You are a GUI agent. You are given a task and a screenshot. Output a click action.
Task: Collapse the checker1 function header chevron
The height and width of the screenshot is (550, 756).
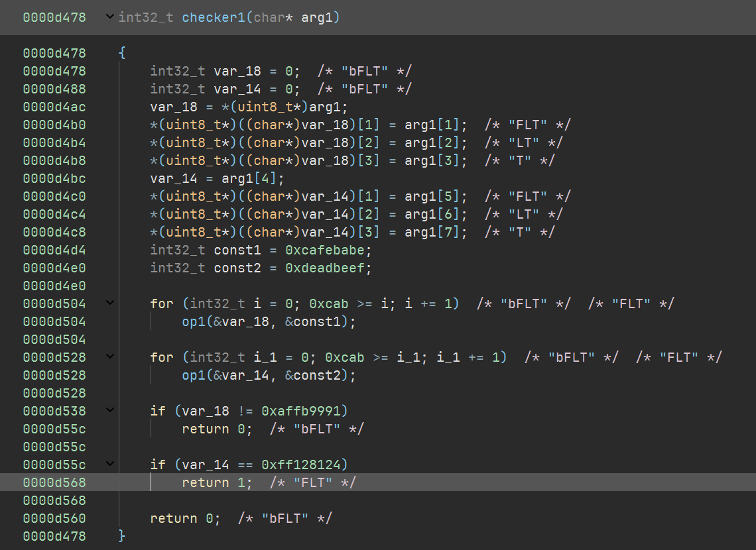109,17
